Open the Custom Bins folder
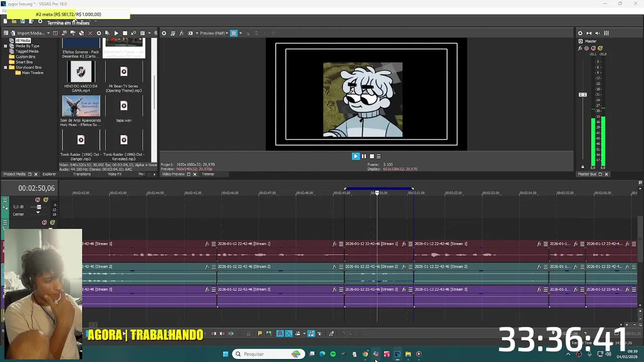The height and width of the screenshot is (362, 644). (x=25, y=57)
